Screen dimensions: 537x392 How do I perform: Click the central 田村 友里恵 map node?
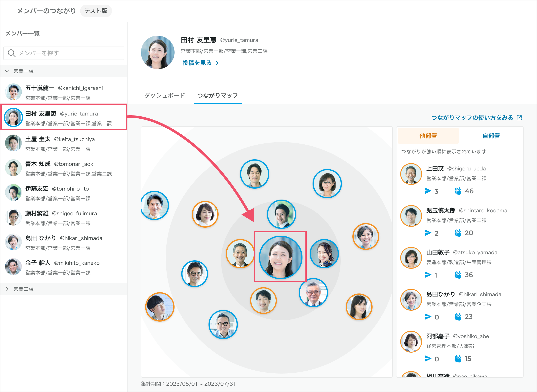click(x=280, y=257)
